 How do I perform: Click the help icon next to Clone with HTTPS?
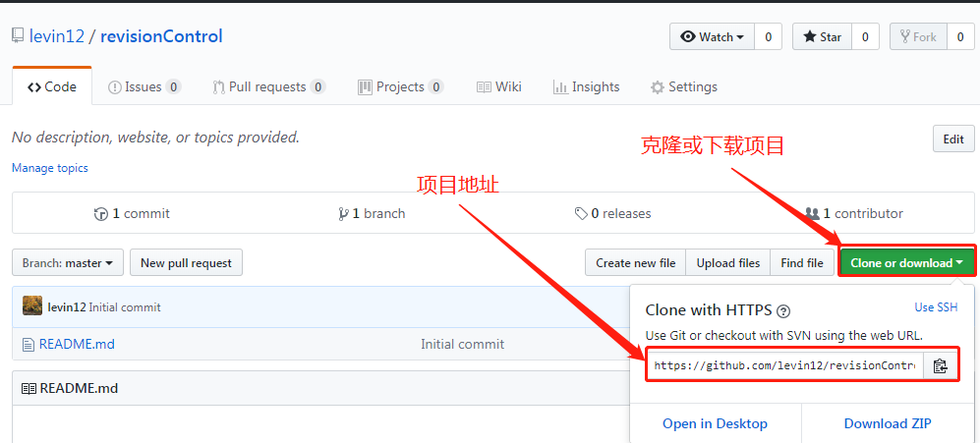[x=783, y=310]
